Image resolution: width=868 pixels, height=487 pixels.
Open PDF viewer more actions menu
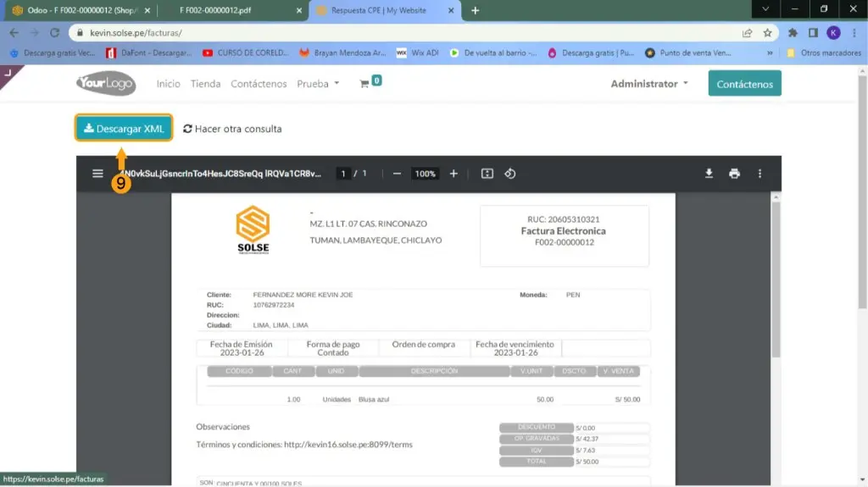[759, 174]
